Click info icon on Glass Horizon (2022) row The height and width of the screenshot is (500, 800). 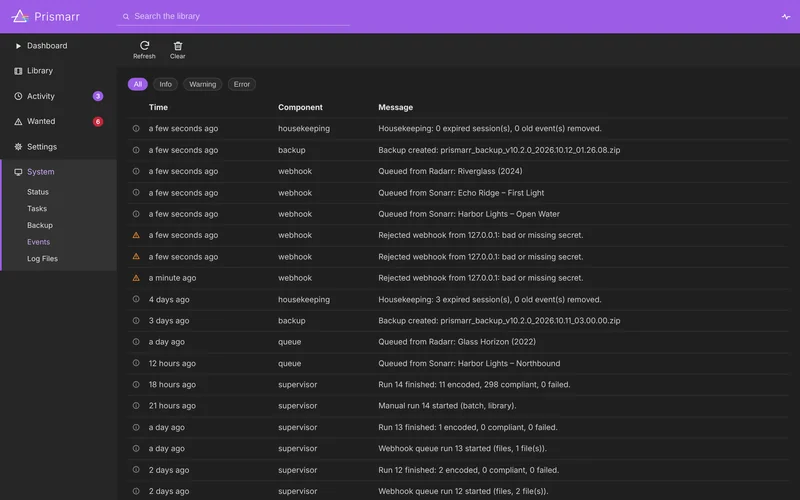point(136,342)
